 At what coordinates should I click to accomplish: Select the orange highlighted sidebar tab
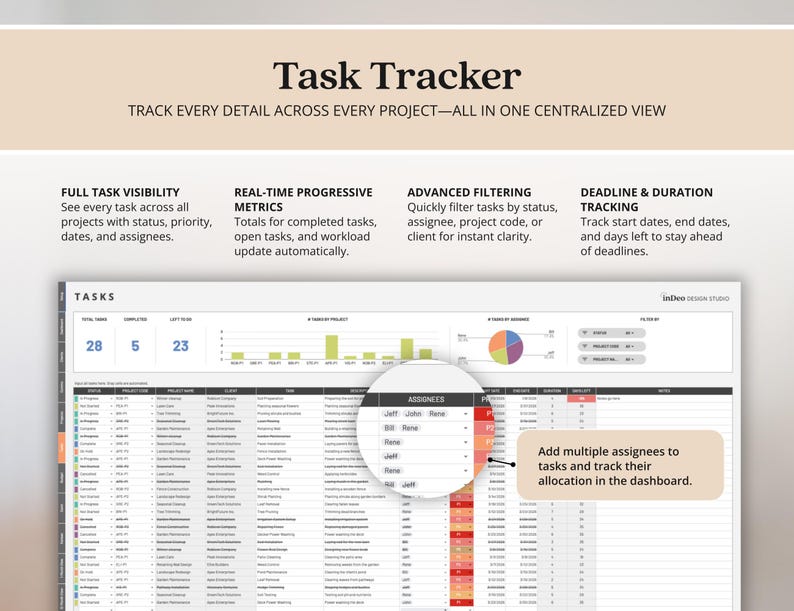pyautogui.click(x=62, y=447)
